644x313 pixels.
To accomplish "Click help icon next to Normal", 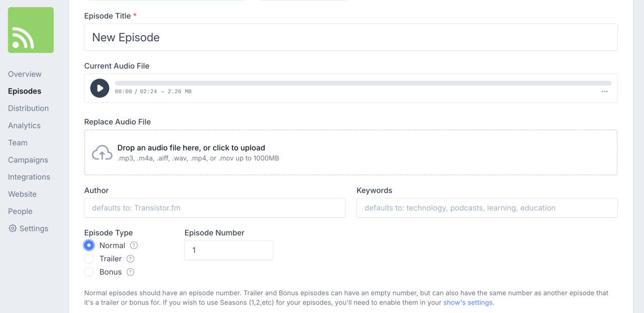I will click(134, 246).
